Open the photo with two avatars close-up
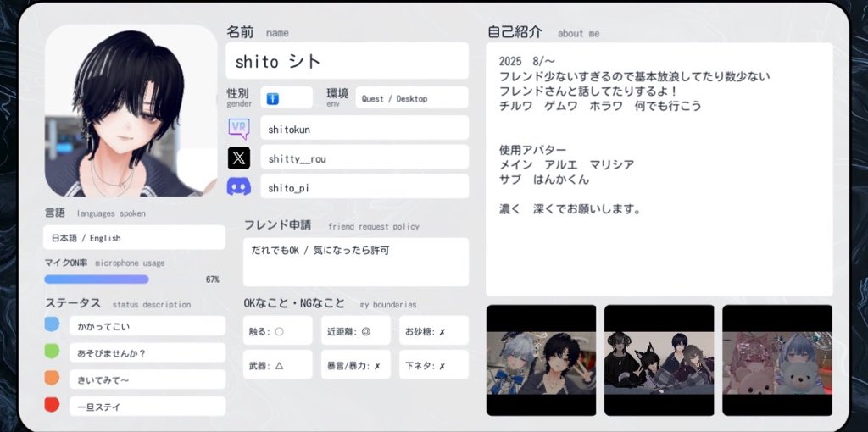The width and height of the screenshot is (868, 432). click(542, 360)
